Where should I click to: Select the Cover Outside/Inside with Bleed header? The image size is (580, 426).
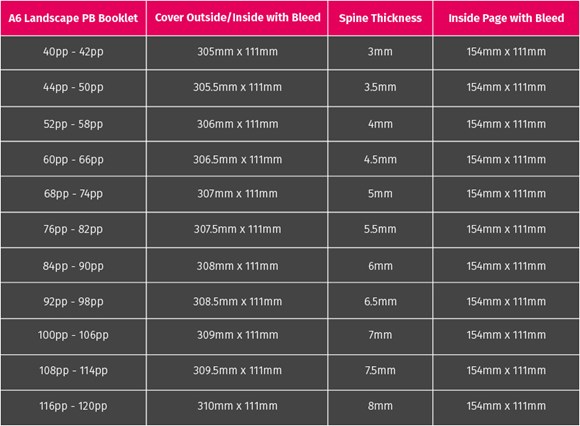[x=237, y=17]
